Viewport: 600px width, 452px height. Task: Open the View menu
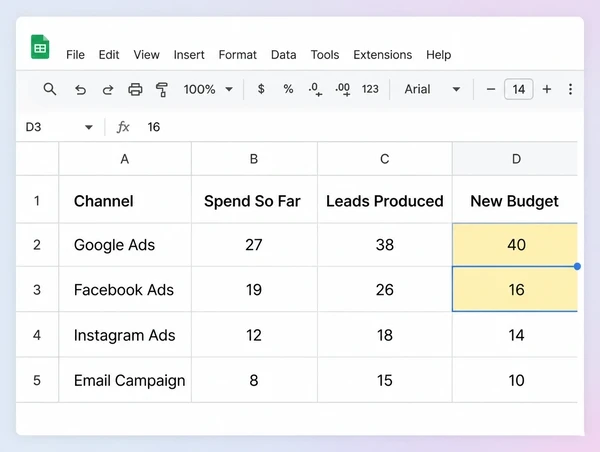(146, 55)
